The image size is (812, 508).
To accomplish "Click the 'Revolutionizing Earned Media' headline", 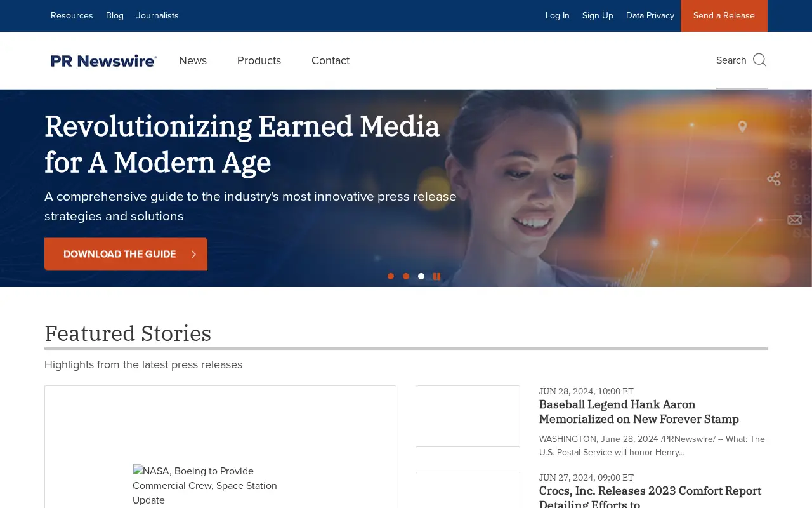I will tap(242, 145).
